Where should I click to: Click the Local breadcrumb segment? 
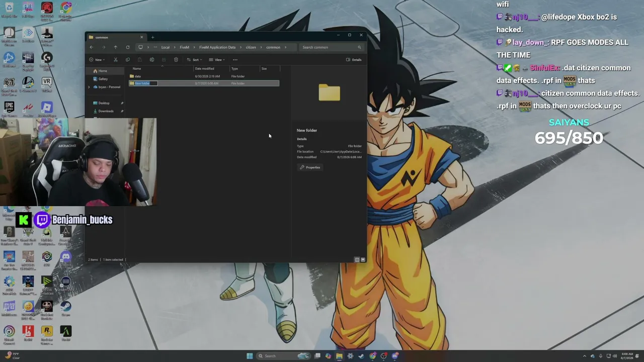(x=166, y=47)
